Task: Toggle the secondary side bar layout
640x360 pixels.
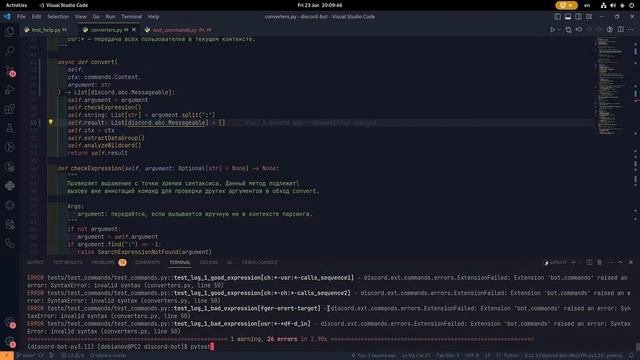Action: coord(578,17)
